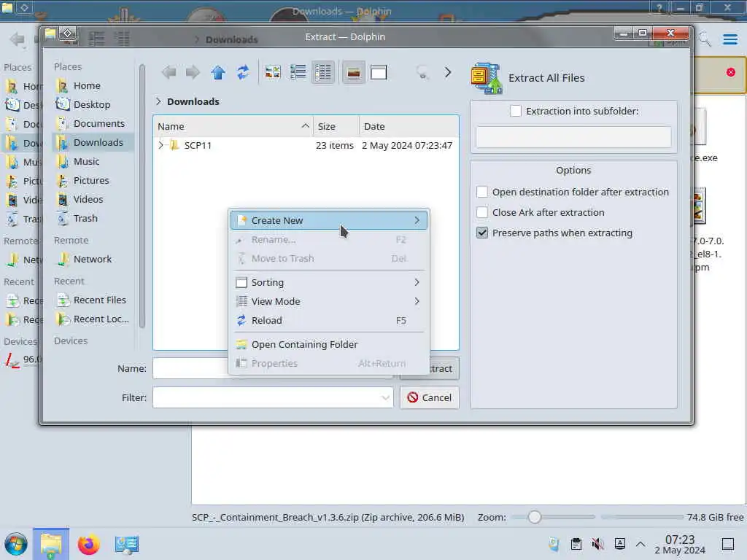Screen dimensions: 747x560
Task: Close red message icon in background window
Action: click(731, 72)
